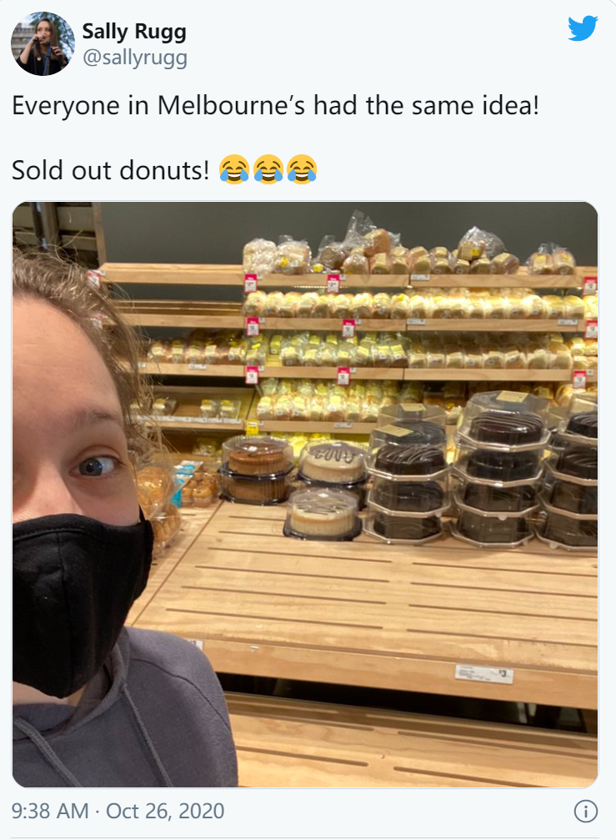Click the first laughing-crying emoji

234,171
